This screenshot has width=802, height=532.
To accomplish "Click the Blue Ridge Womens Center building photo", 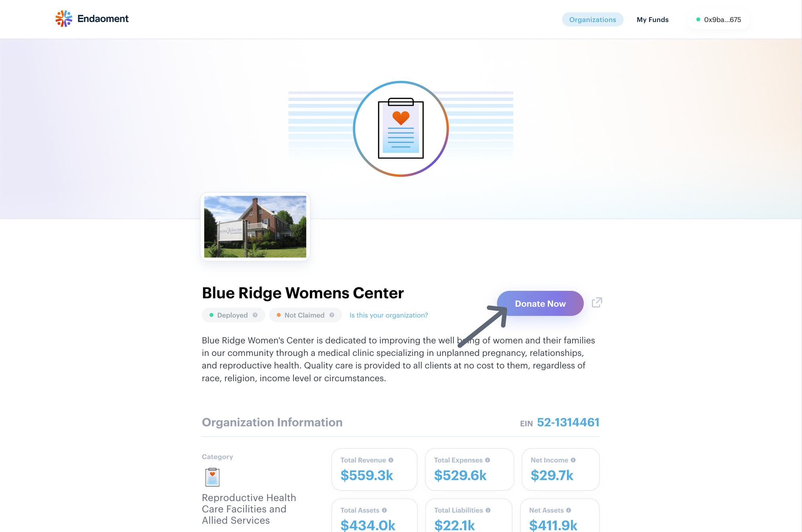I will pyautogui.click(x=255, y=227).
